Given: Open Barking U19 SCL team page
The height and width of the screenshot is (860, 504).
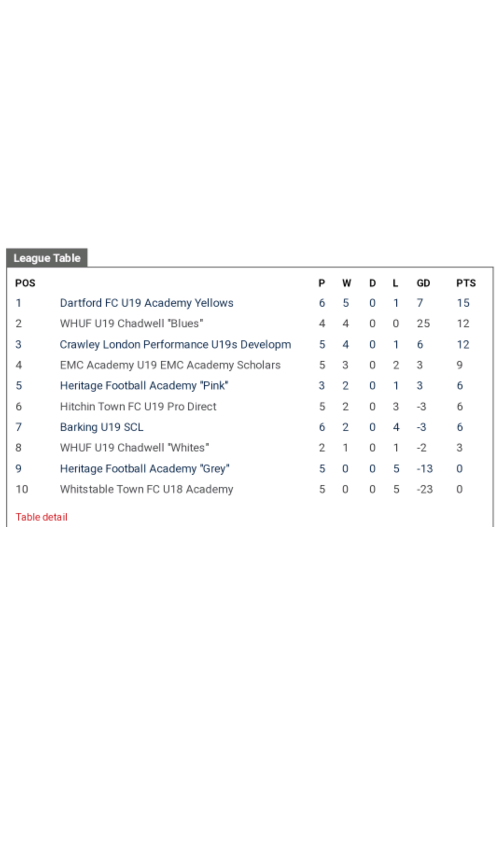Looking at the screenshot, I should [102, 427].
